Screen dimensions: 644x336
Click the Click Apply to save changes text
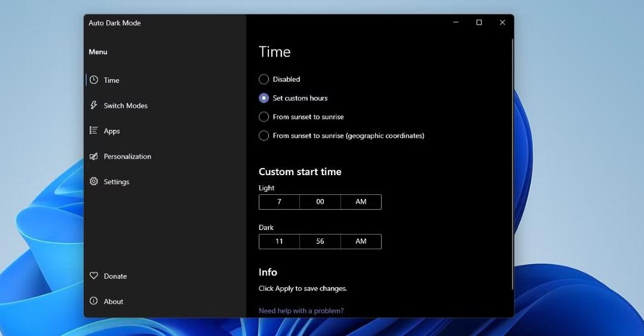pyautogui.click(x=303, y=289)
